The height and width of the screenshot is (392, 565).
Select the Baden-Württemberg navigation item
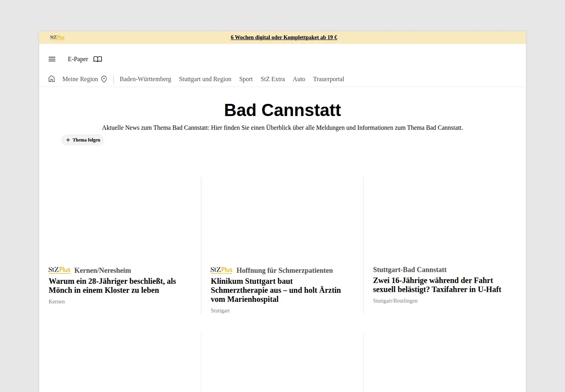(145, 79)
